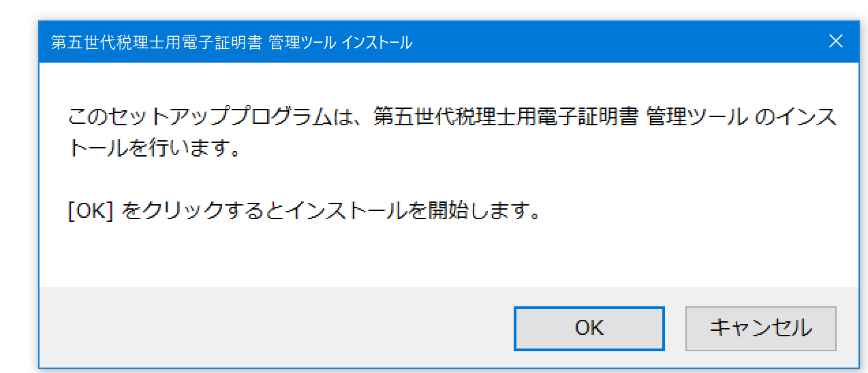Dismiss the dialog using the top-right X
The image size is (868, 373).
pos(835,42)
